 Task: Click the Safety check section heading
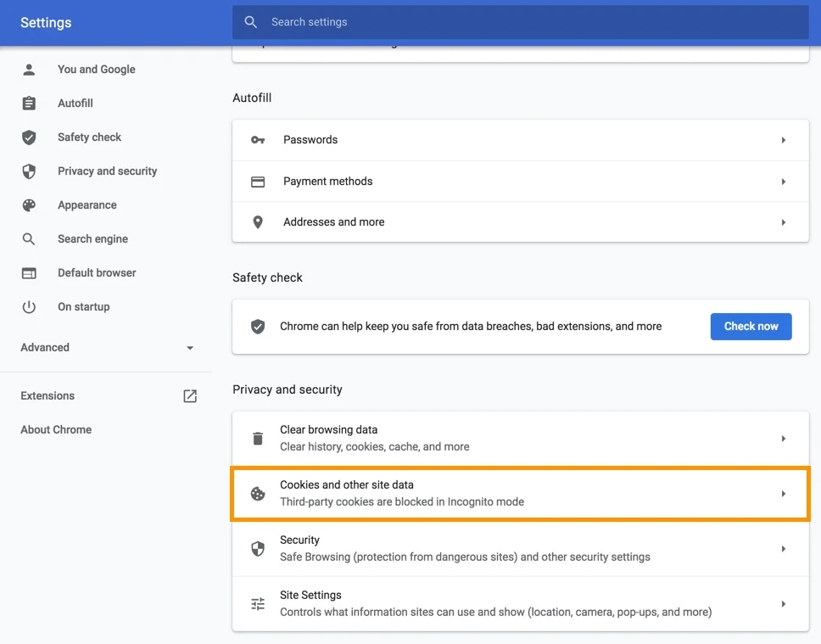pos(267,277)
